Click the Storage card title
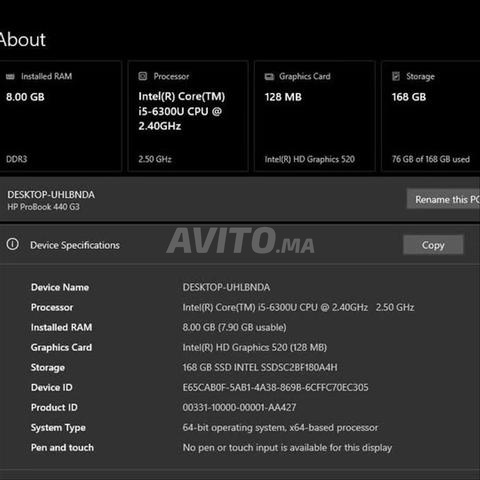Image resolution: width=480 pixels, height=480 pixels. tap(420, 77)
